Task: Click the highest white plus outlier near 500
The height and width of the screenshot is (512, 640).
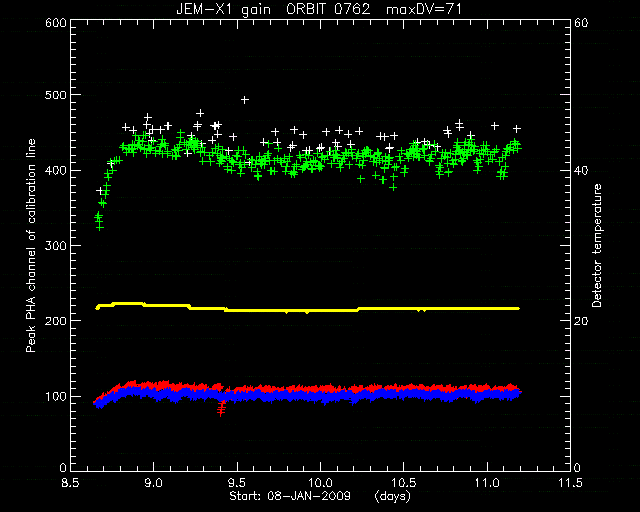Action: click(244, 100)
